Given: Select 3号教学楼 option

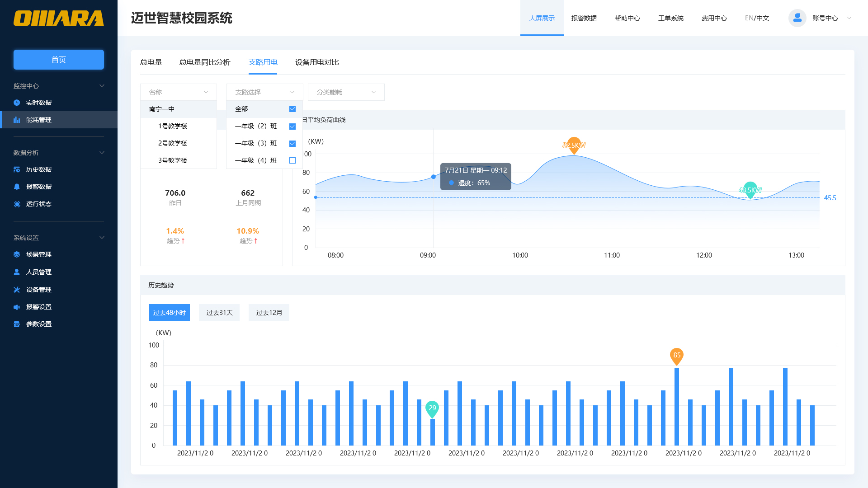Looking at the screenshot, I should coord(179,160).
